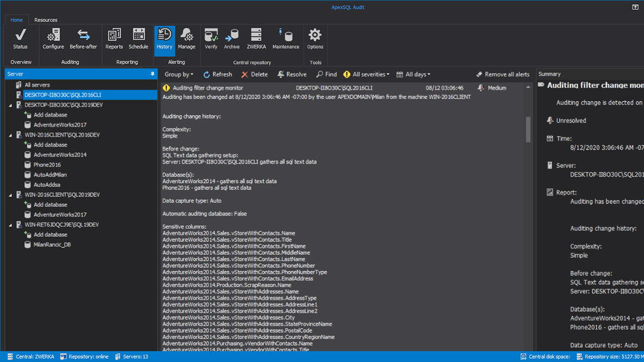The width and height of the screenshot is (644, 362).
Task: Select AutoAddMilan database
Action: 50,175
